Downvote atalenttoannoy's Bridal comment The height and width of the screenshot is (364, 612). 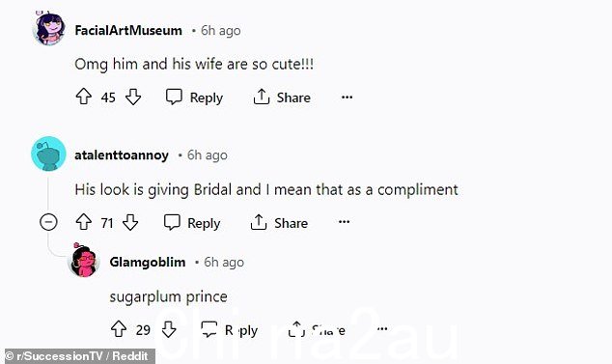[130, 222]
